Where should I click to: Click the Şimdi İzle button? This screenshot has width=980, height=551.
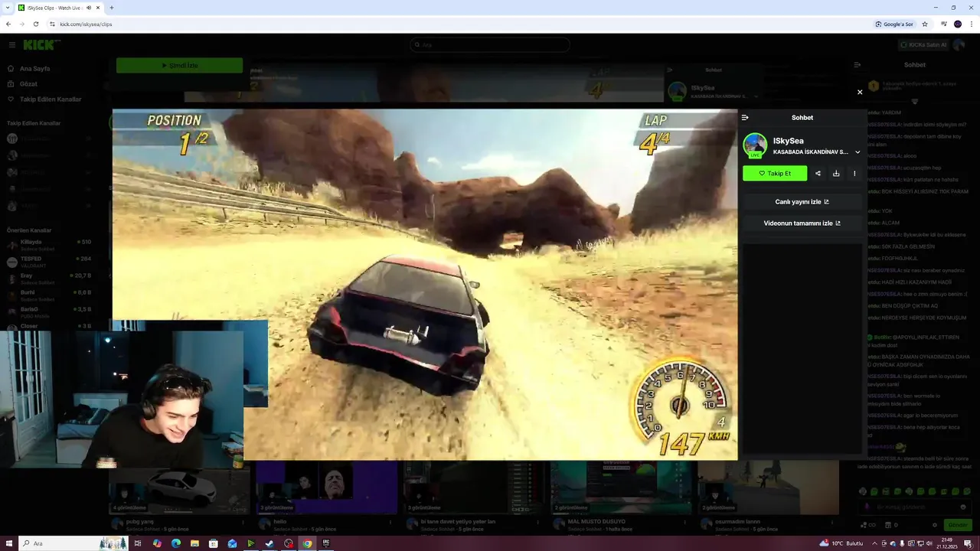[x=179, y=66]
